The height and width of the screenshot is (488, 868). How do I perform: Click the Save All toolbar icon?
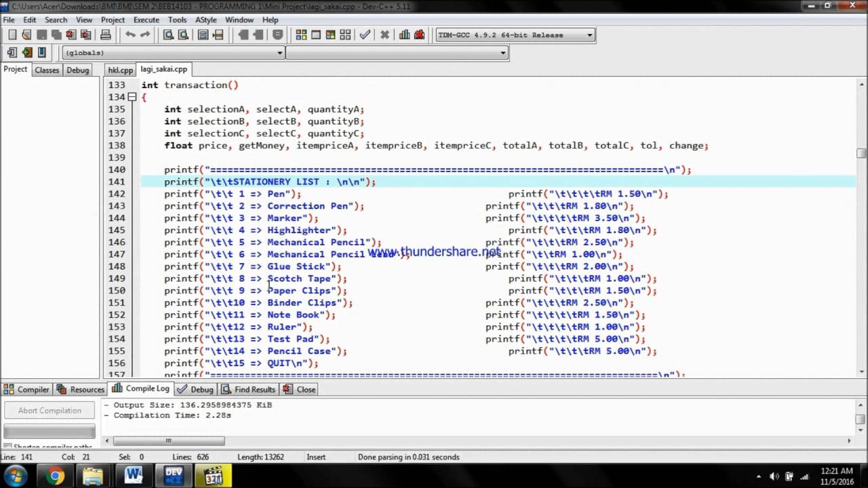(56, 35)
